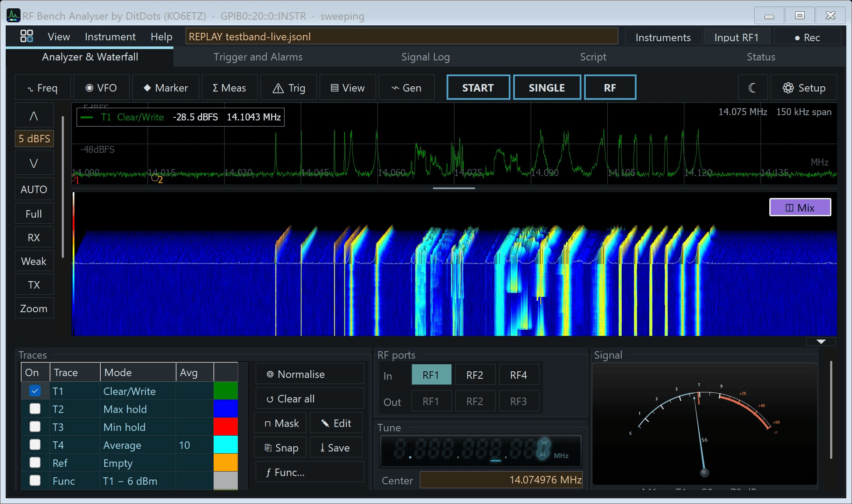This screenshot has height=504, width=852.
Task: Enable the T4 Average trace
Action: (x=35, y=444)
